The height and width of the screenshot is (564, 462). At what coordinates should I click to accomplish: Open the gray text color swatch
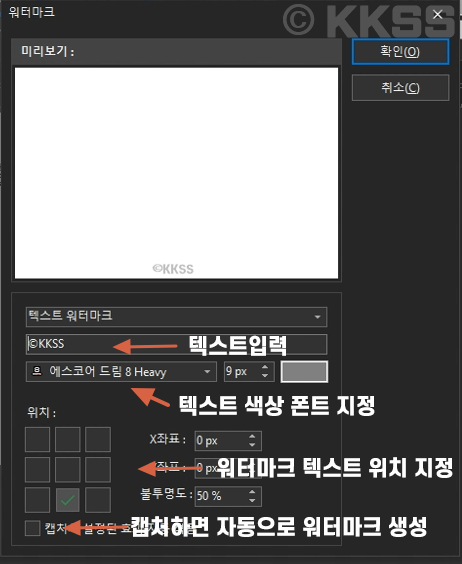coord(304,372)
